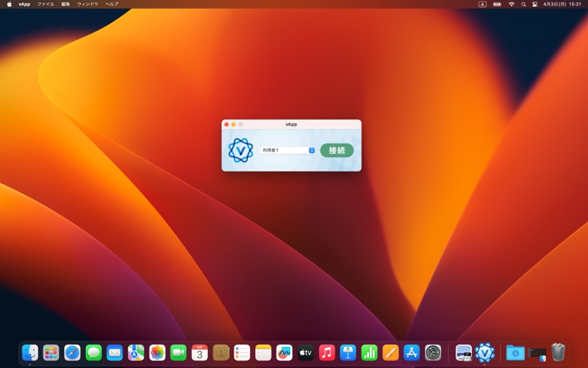
Task: Click the date and time 4月3日(月) 15:31
Action: (x=562, y=4)
